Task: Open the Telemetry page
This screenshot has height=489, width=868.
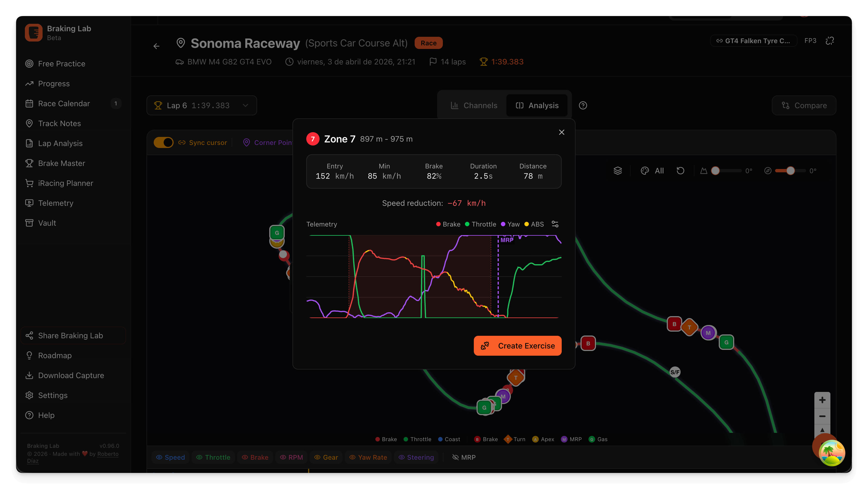Action: coord(55,203)
